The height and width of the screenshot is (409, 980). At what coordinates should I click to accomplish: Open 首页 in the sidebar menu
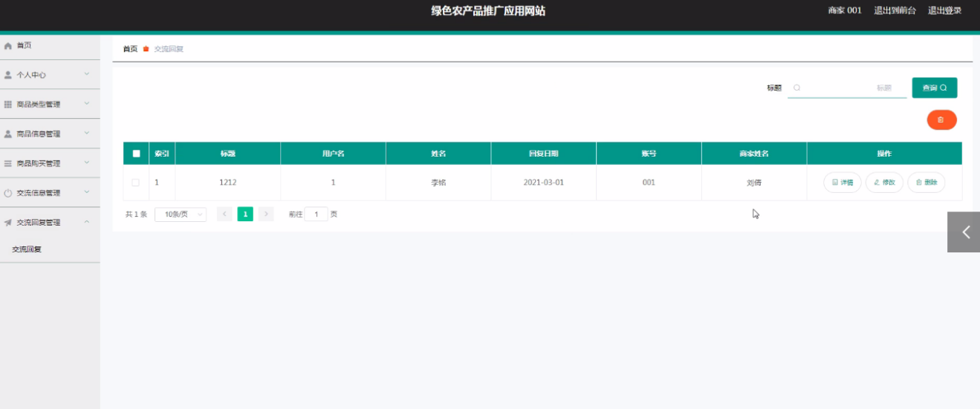click(24, 46)
